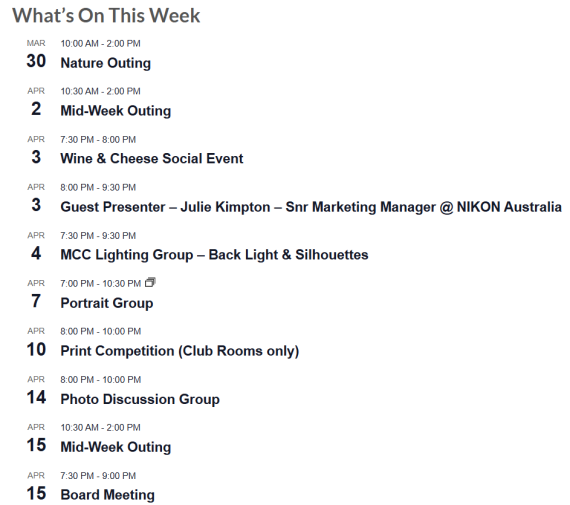Click the 8:00 PM - 9:30 PM time
570x505 pixels.
coord(98,187)
